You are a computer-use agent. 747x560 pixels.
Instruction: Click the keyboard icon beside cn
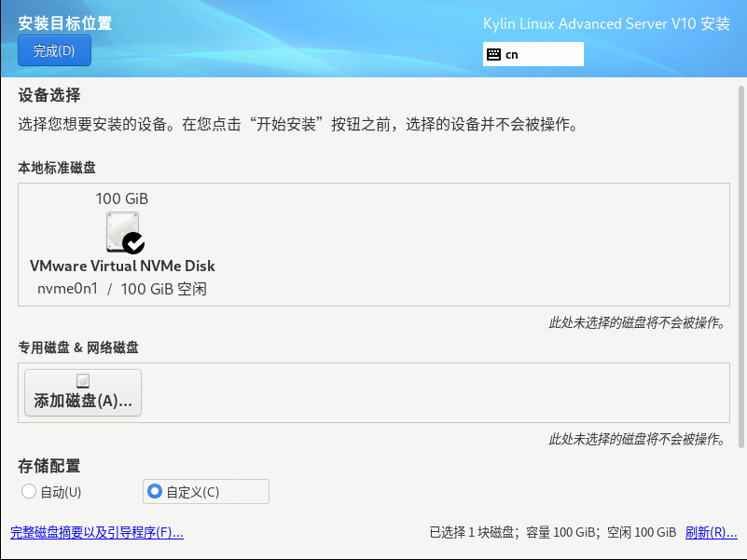click(493, 54)
